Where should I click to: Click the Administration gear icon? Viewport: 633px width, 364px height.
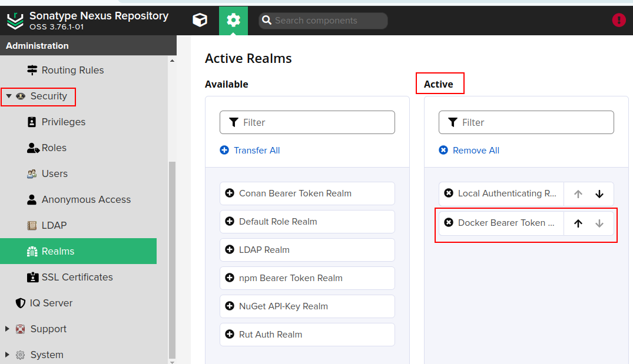[x=233, y=21]
